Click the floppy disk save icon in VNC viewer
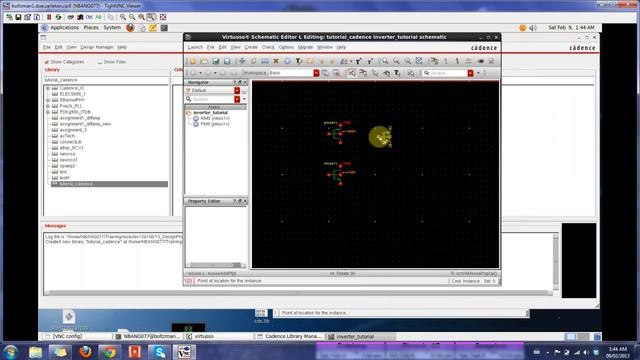 (18, 17)
